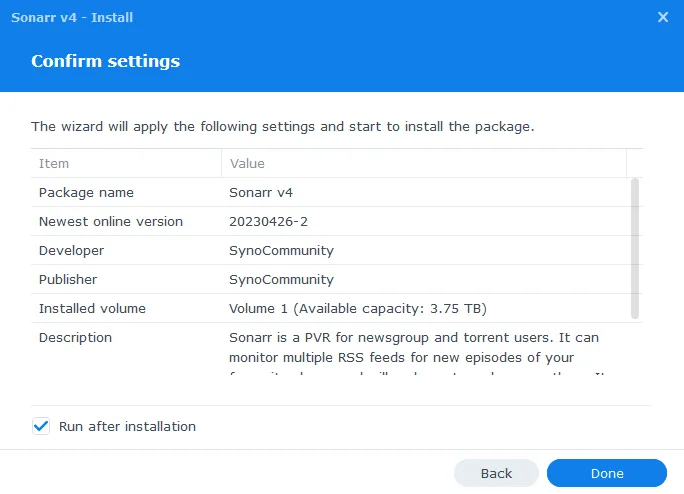Click the 'Sonarr v4' package name value
684x494 pixels.
260,192
